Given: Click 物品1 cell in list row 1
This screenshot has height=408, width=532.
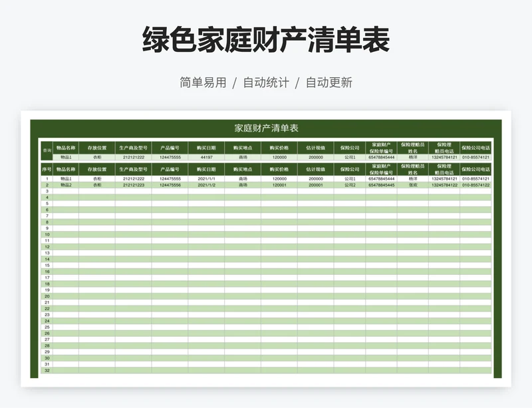Looking at the screenshot, I should coord(66,178).
